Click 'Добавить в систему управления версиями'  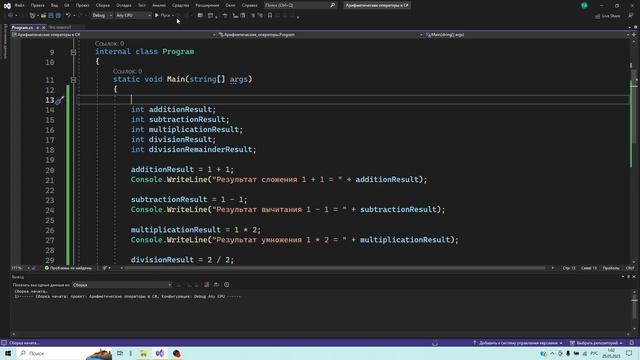pos(518,343)
